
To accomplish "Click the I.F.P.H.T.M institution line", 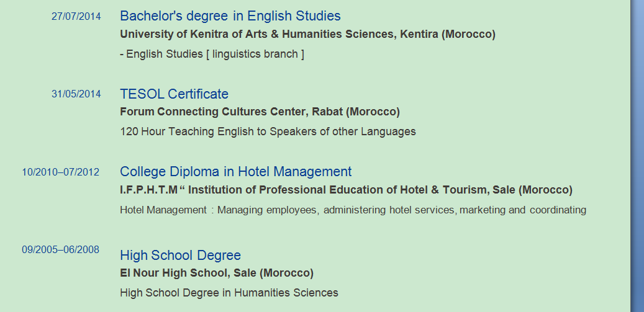I will pyautogui.click(x=346, y=189).
